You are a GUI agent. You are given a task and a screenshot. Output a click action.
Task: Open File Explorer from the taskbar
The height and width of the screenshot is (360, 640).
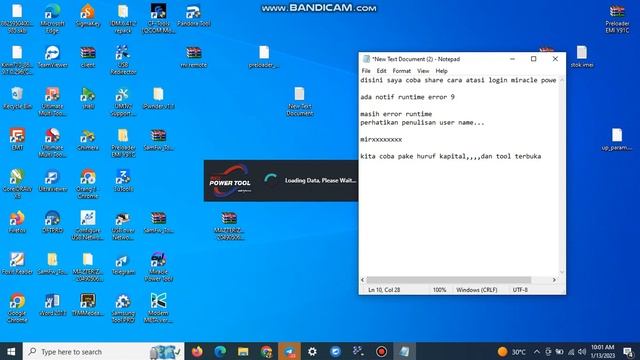pyautogui.click(x=243, y=351)
